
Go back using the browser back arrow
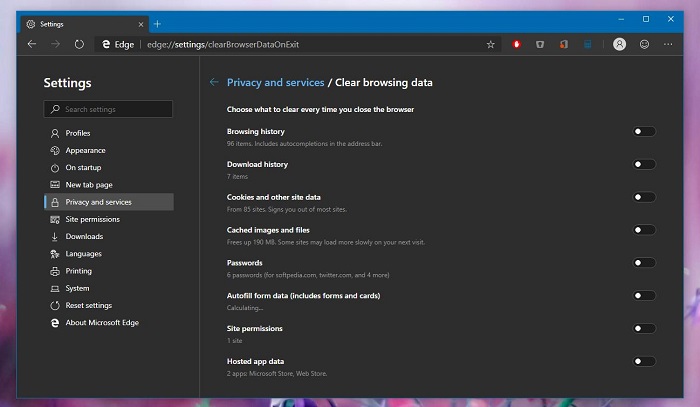pyautogui.click(x=32, y=44)
